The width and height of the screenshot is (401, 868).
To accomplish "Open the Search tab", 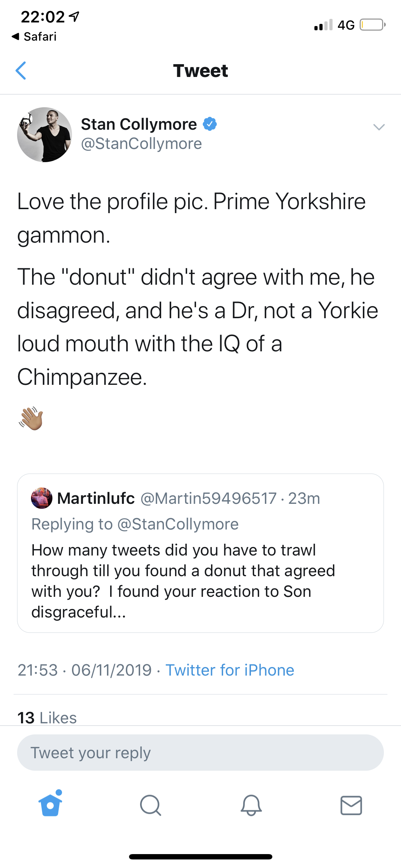I will click(x=150, y=805).
